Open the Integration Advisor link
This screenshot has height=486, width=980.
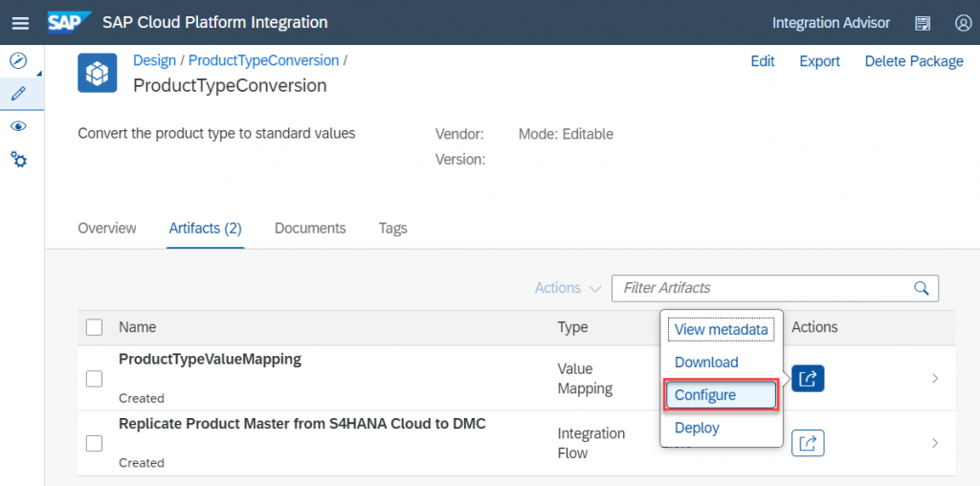[831, 23]
